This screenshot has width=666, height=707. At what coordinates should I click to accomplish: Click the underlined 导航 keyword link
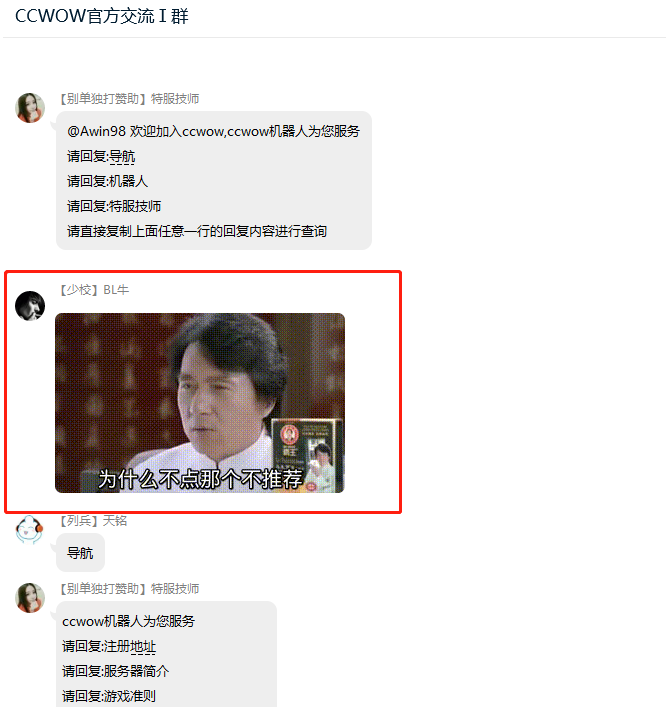(122, 156)
